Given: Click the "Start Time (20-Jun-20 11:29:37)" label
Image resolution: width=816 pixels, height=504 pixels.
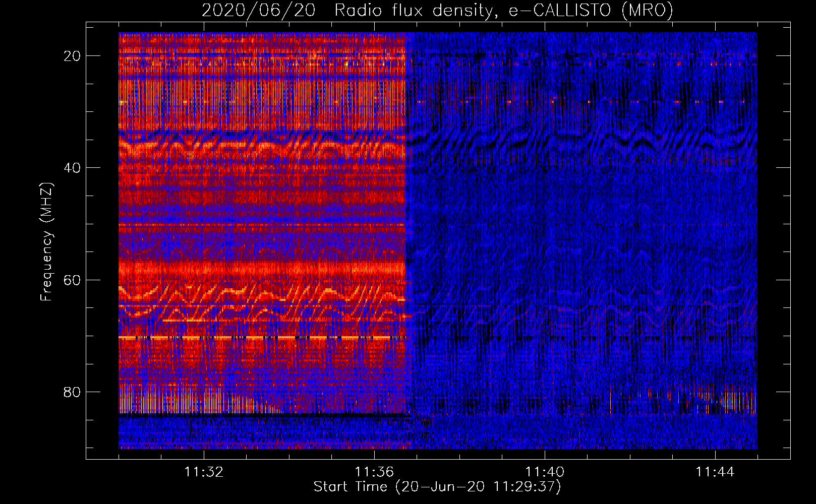Looking at the screenshot, I should [437, 487].
